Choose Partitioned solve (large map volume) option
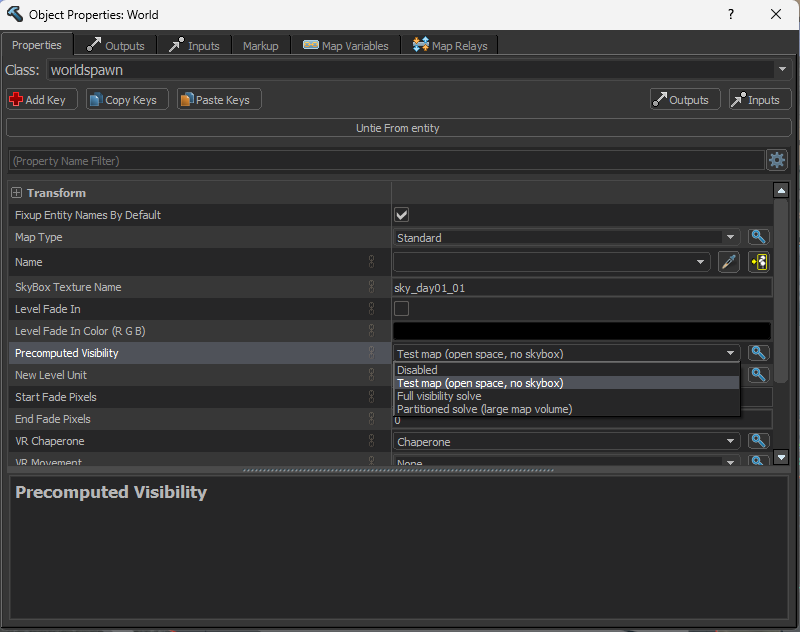 click(567, 409)
